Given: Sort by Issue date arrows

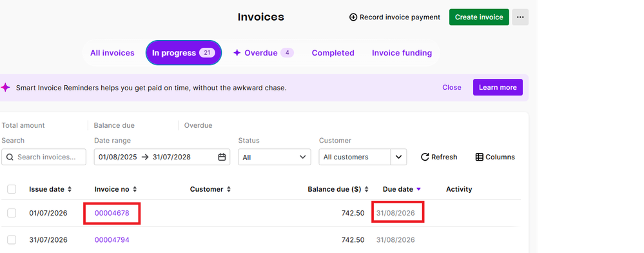Looking at the screenshot, I should 70,189.
